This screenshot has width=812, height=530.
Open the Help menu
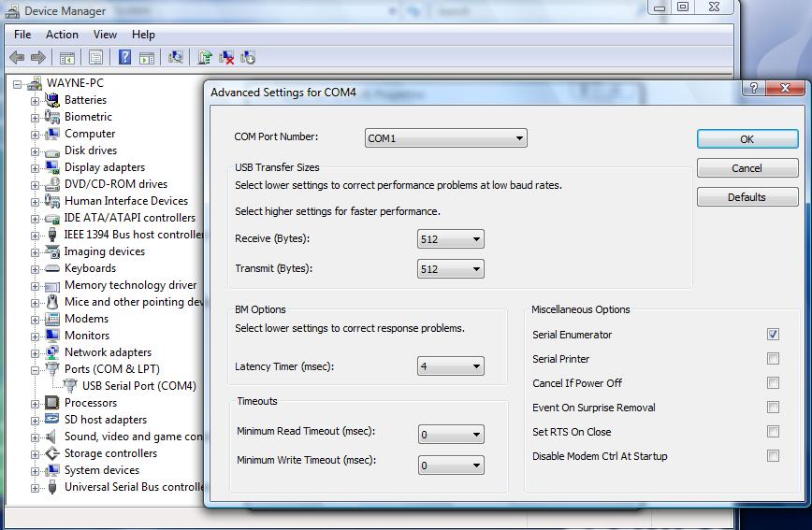[x=143, y=35]
